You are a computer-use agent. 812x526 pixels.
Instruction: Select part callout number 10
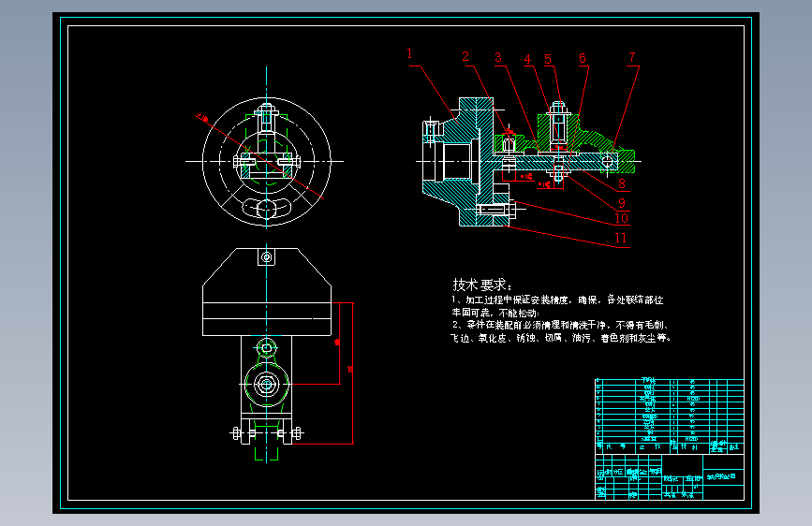pyautogui.click(x=622, y=218)
